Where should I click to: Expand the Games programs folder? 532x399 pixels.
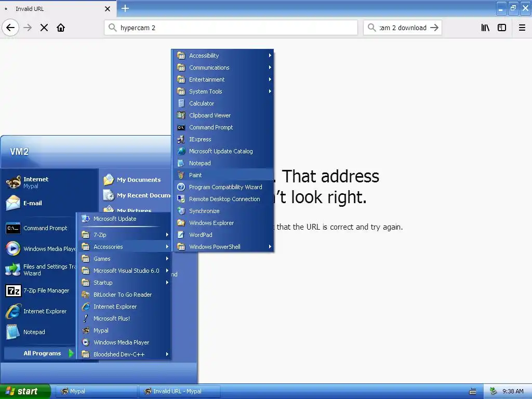[x=124, y=259]
